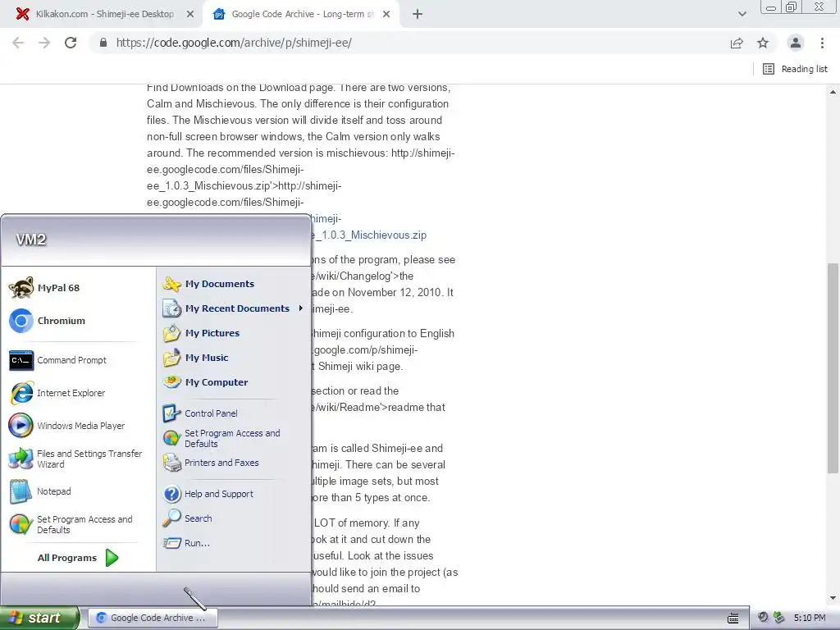Select Google Code Archive taskbar button

(152, 618)
